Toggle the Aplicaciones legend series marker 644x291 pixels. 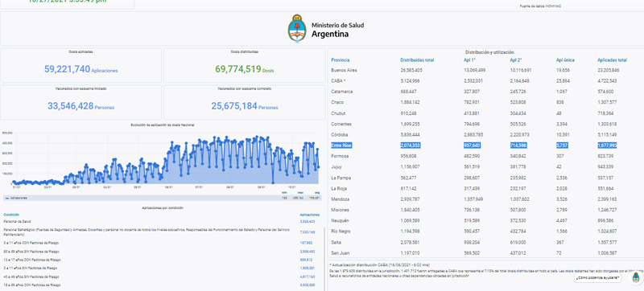click(6, 198)
